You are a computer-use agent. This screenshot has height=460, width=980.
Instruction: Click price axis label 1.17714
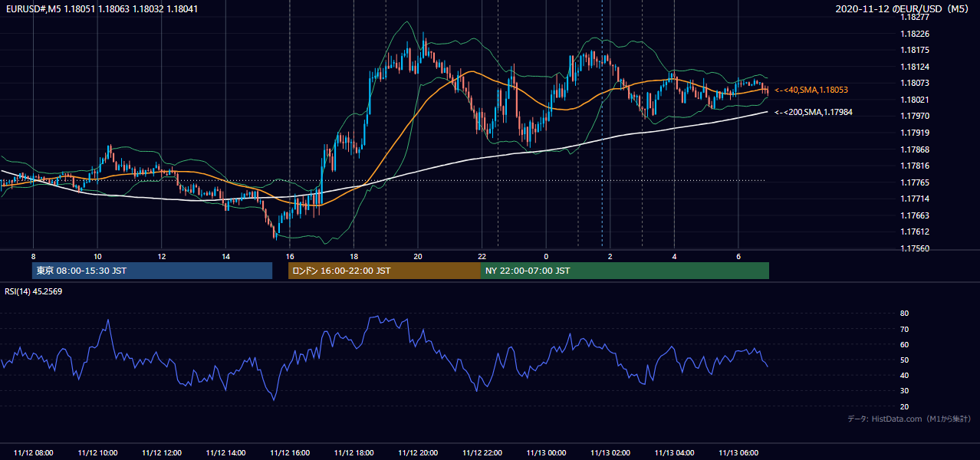click(916, 199)
